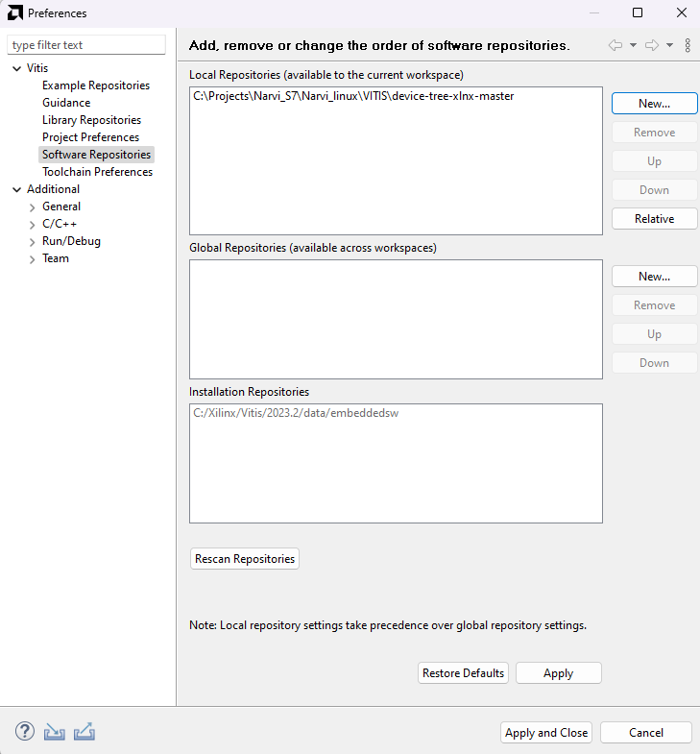Open the forward history dropdown arrow
The image size is (700, 754).
[x=669, y=45]
